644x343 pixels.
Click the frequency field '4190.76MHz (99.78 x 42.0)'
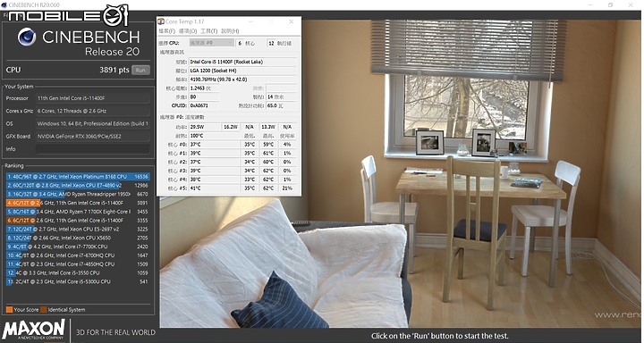(x=242, y=79)
